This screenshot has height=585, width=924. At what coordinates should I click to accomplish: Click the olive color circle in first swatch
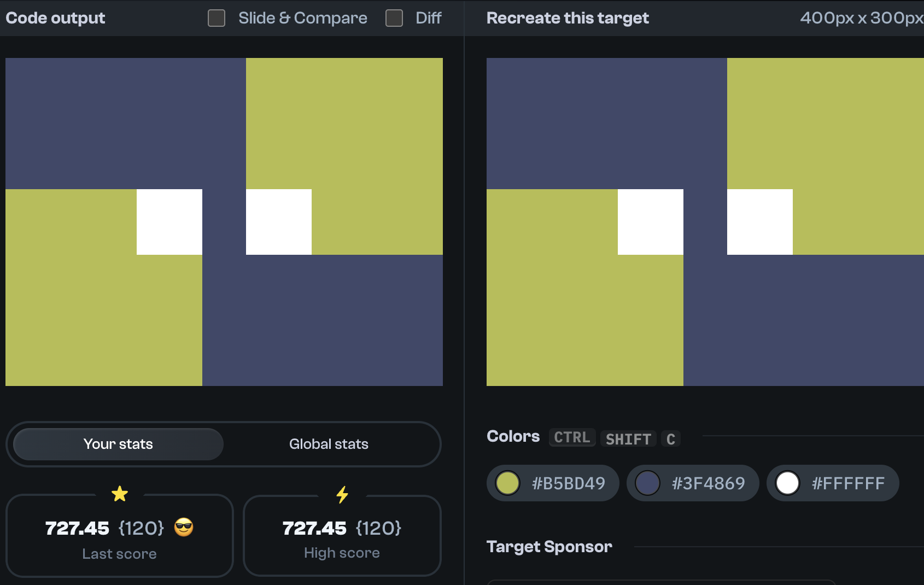[506, 483]
